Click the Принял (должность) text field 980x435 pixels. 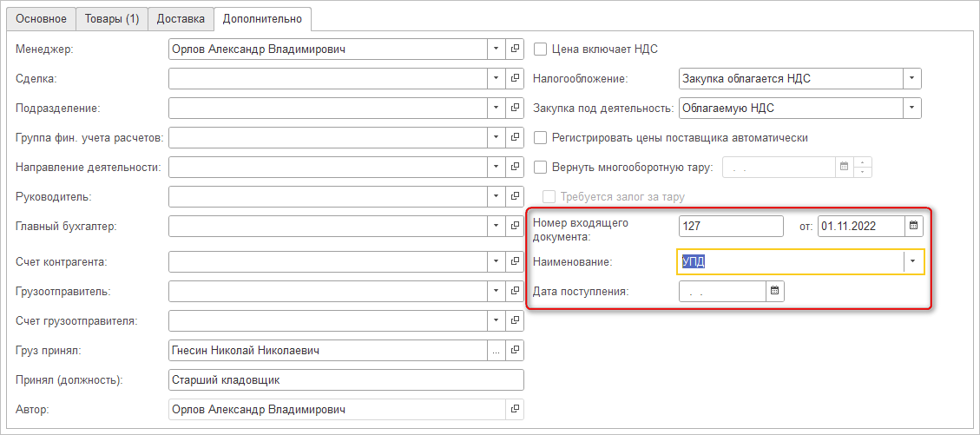pyautogui.click(x=345, y=380)
